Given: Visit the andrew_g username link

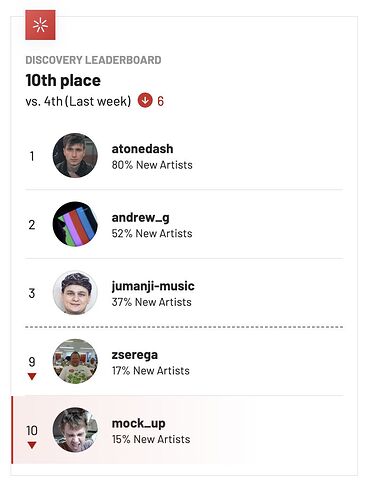Looking at the screenshot, I should [140, 218].
